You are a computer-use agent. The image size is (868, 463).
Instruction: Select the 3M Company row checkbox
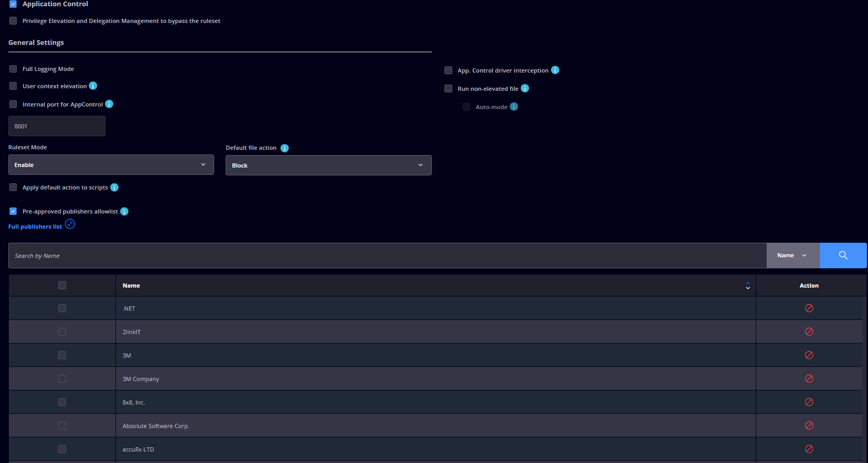(62, 378)
